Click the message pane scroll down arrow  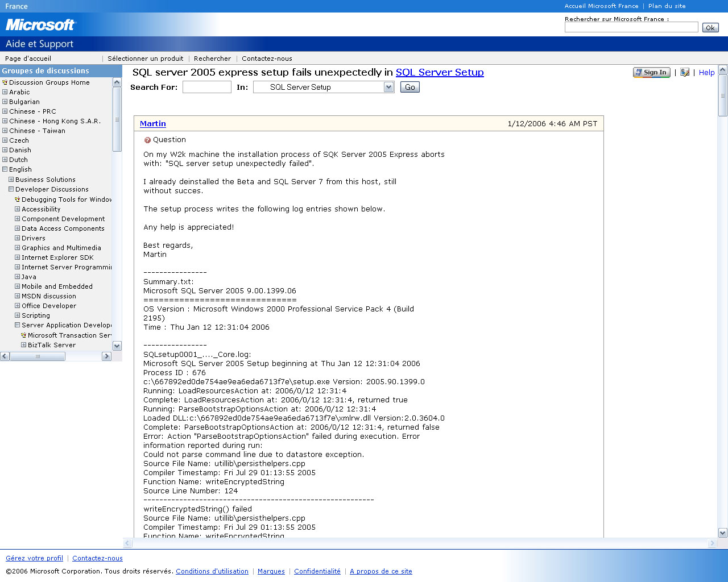pos(723,533)
